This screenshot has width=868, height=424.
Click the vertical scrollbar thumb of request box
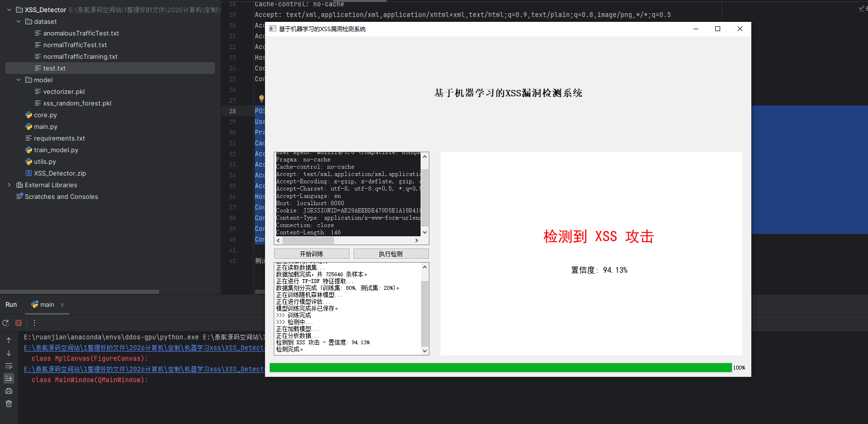pos(425,197)
